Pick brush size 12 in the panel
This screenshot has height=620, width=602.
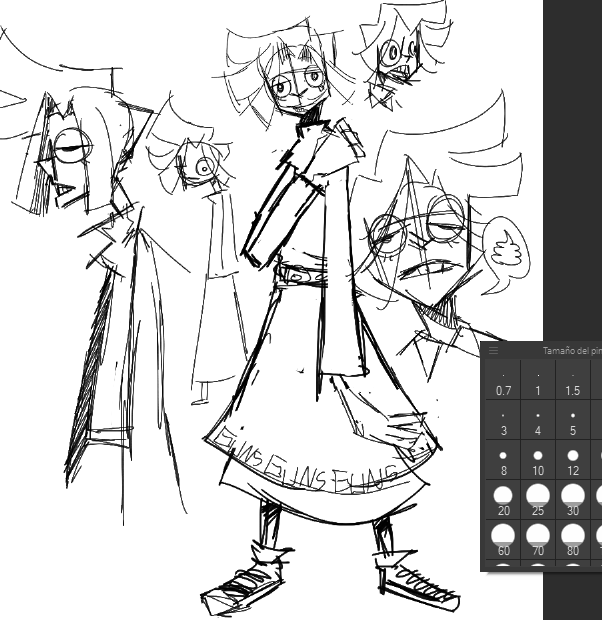click(x=573, y=460)
